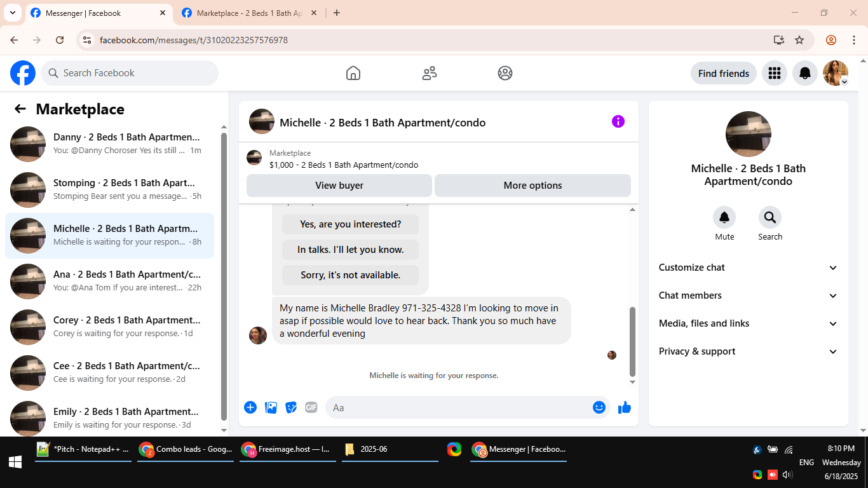This screenshot has width=868, height=488.
Task: Open the Notifications bell icon
Action: point(805,73)
